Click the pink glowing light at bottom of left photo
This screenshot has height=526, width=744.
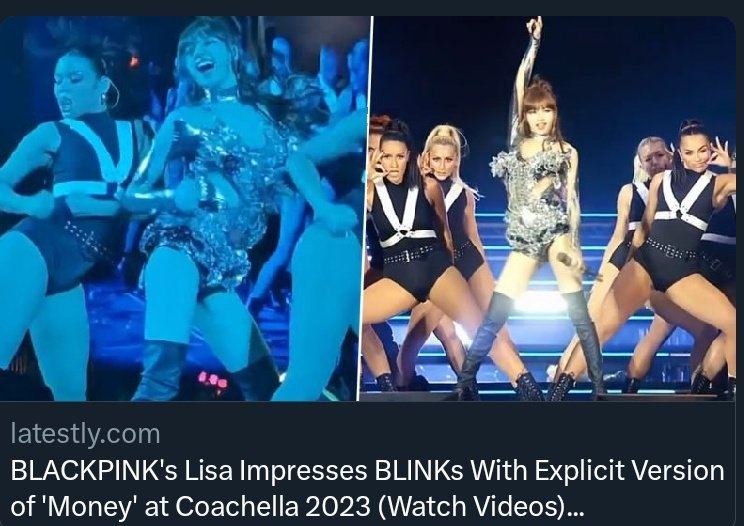click(213, 381)
